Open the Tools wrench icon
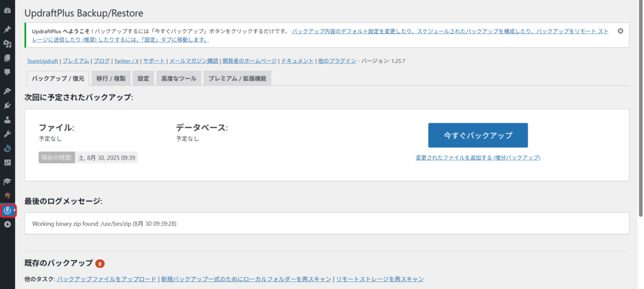Image resolution: width=644 pixels, height=289 pixels. pyautogui.click(x=7, y=134)
